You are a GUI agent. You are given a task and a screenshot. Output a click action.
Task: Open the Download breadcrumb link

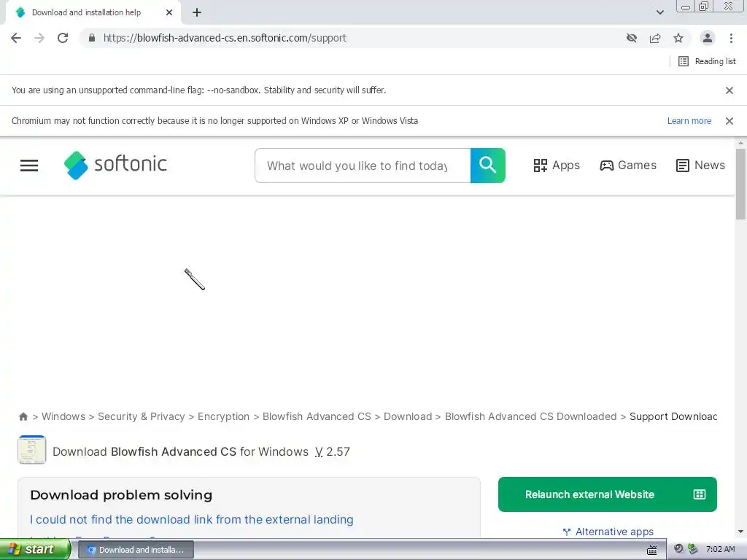(408, 416)
